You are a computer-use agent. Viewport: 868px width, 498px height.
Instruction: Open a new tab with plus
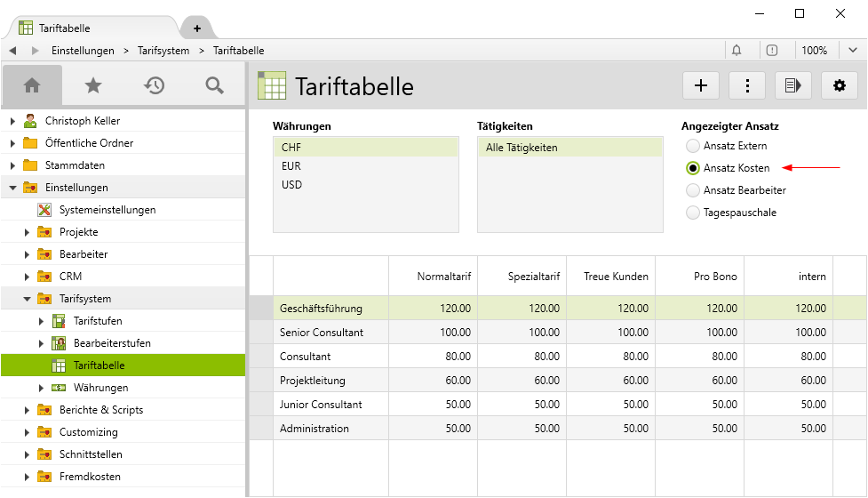(196, 28)
